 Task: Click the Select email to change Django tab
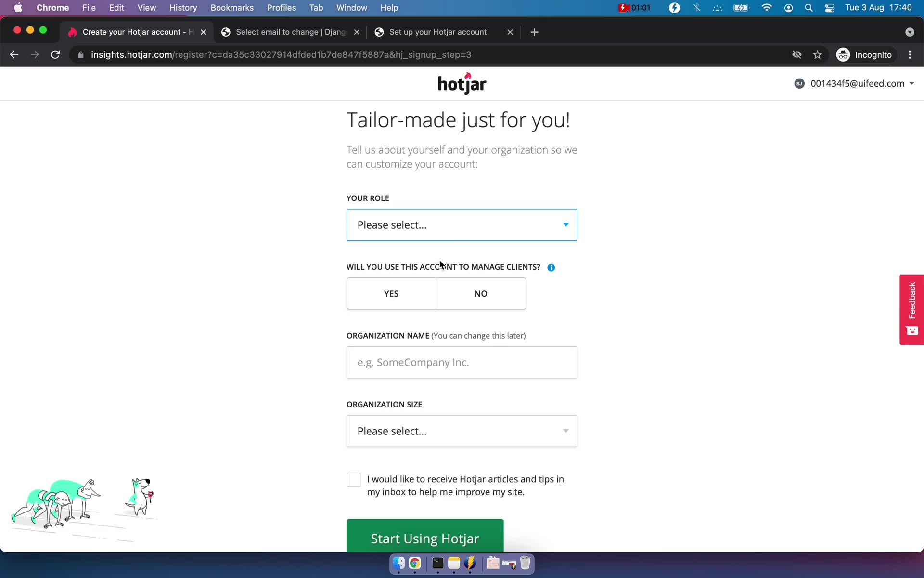(x=291, y=31)
